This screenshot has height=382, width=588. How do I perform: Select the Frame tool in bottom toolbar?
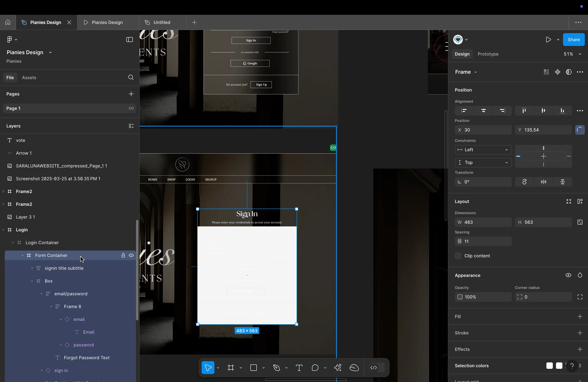coord(231,368)
